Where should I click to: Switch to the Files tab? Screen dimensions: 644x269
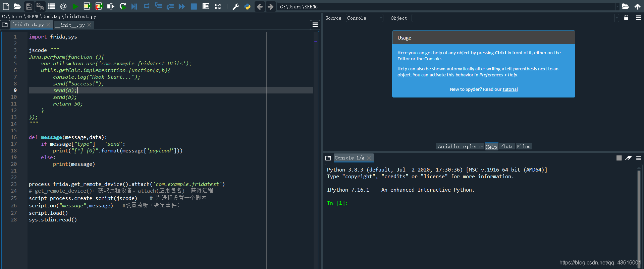(x=524, y=146)
